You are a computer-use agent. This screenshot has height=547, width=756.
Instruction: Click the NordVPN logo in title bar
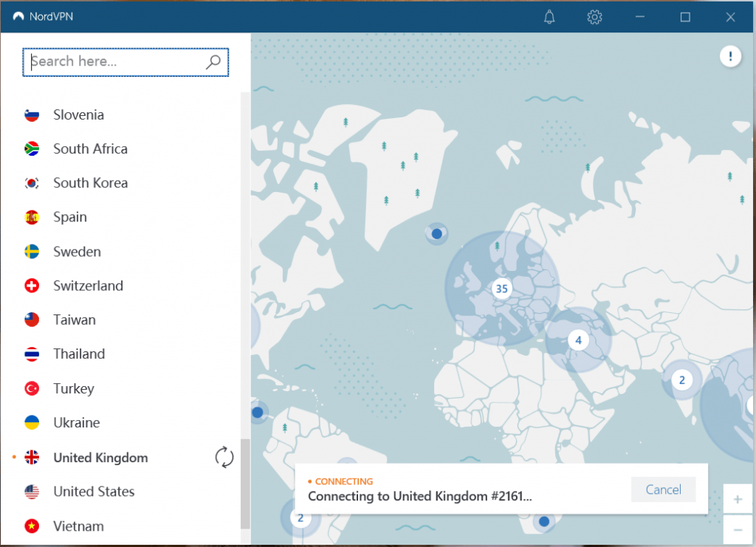pos(18,16)
